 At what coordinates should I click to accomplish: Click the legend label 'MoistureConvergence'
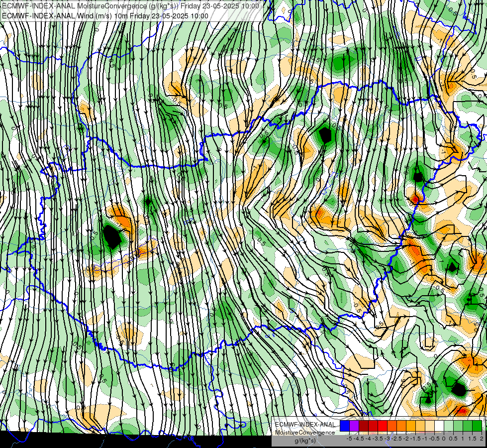[x=305, y=433]
